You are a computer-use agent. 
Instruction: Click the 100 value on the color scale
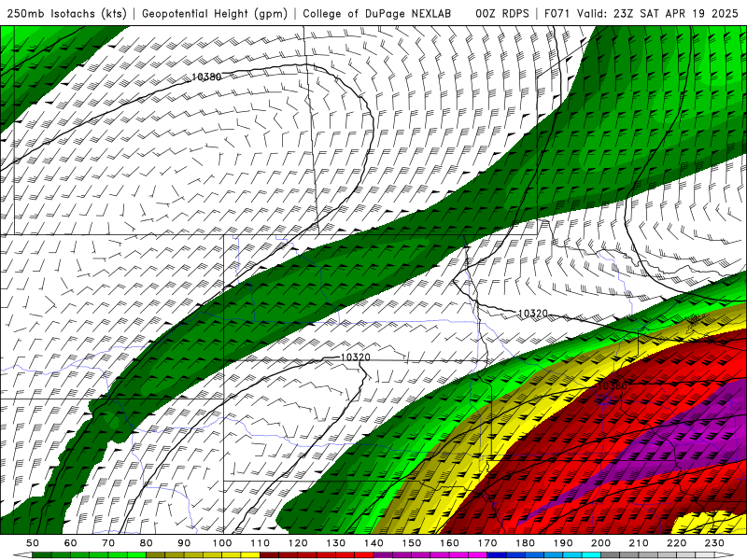click(222, 543)
